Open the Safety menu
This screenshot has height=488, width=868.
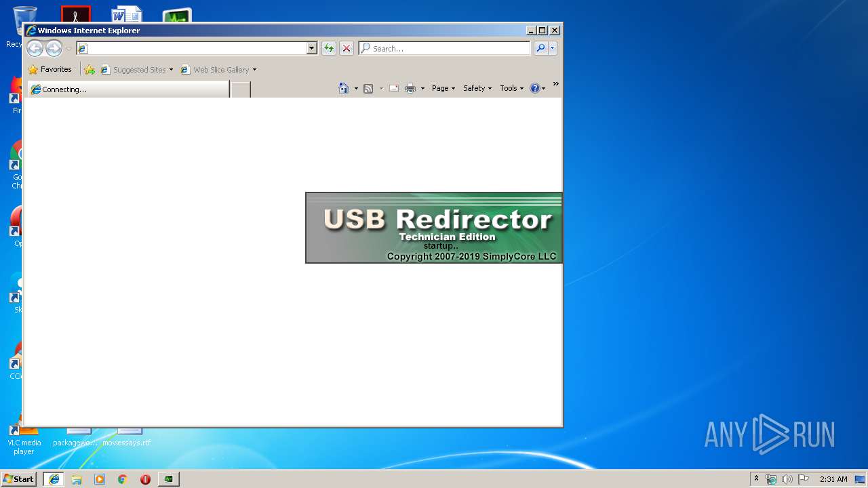tap(477, 88)
